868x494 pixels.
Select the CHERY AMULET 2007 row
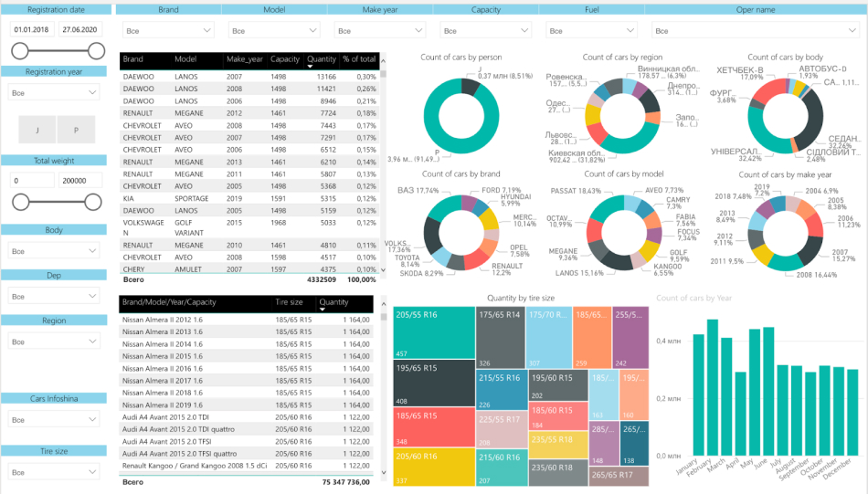pyautogui.click(x=249, y=268)
